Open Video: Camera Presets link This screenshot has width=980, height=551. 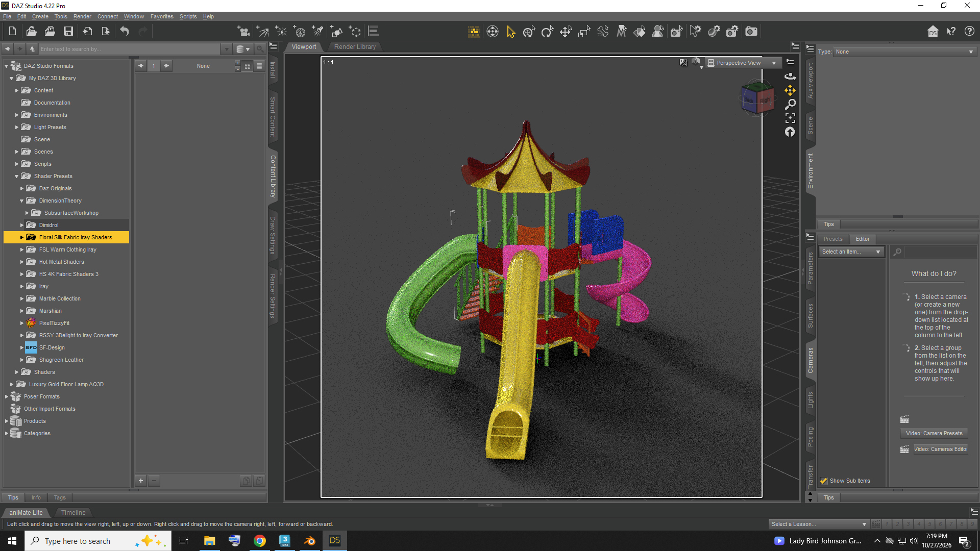coord(934,434)
